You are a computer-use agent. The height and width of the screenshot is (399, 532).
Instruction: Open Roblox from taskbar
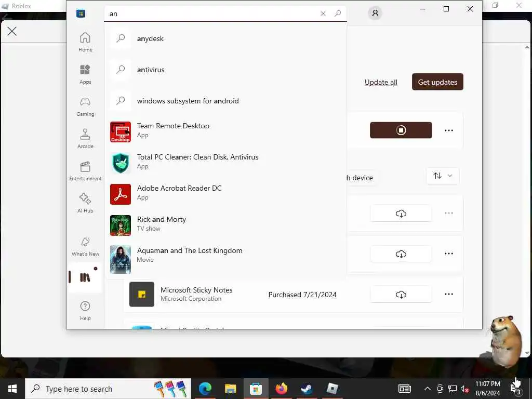click(332, 389)
